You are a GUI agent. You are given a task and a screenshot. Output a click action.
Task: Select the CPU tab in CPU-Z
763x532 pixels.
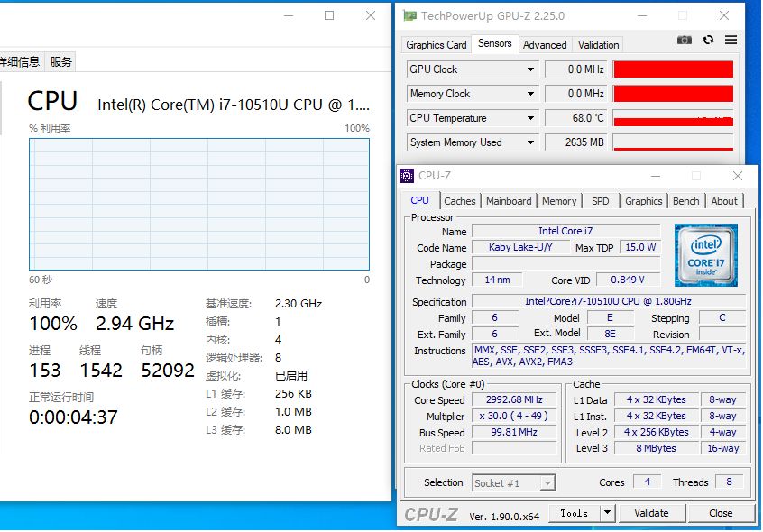419,200
